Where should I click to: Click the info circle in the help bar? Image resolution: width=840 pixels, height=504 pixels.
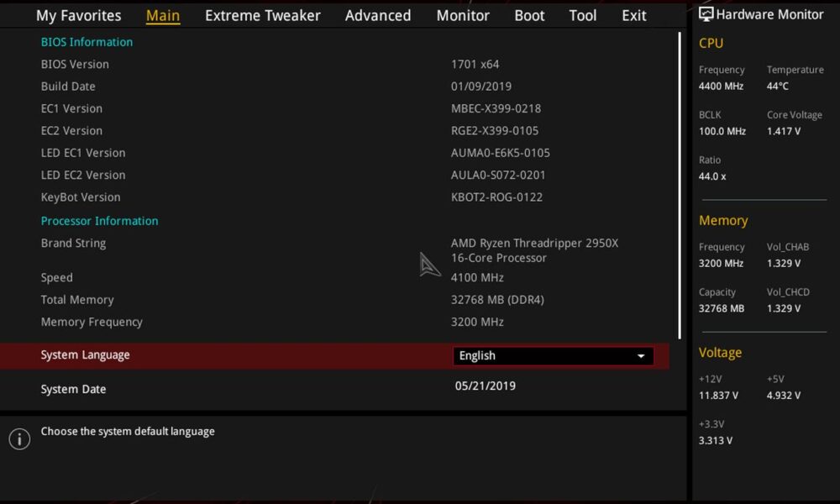click(x=19, y=438)
